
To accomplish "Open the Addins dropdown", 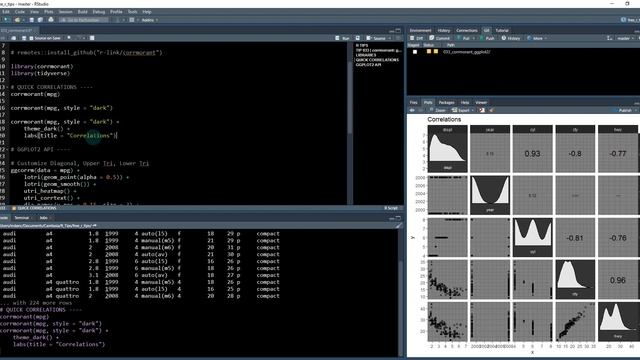I will click(x=150, y=20).
